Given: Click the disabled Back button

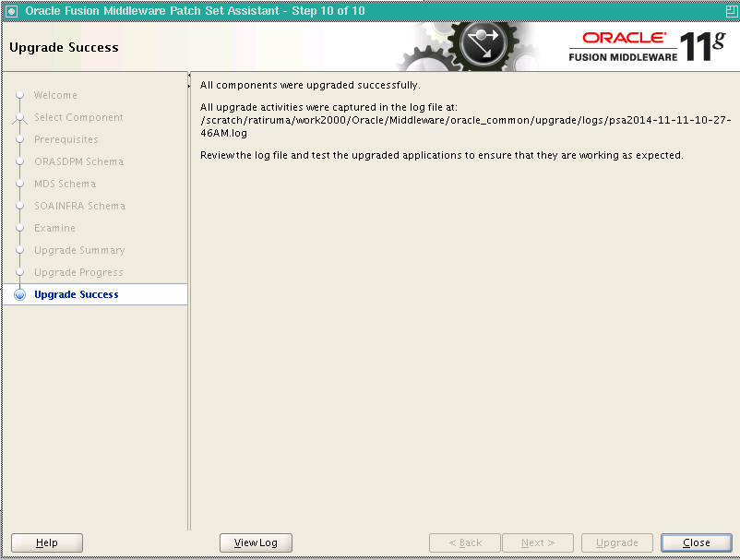Looking at the screenshot, I should pyautogui.click(x=465, y=542).
